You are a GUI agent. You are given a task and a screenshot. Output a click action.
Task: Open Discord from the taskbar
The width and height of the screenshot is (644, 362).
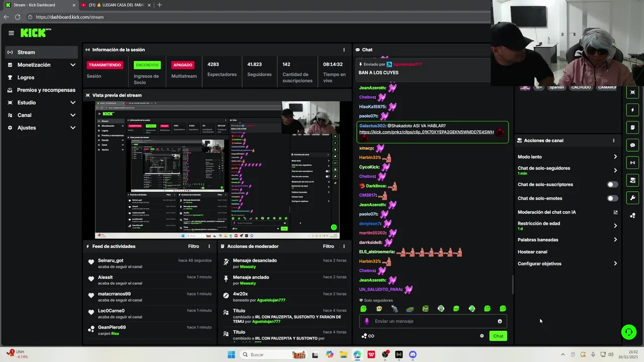(x=413, y=354)
